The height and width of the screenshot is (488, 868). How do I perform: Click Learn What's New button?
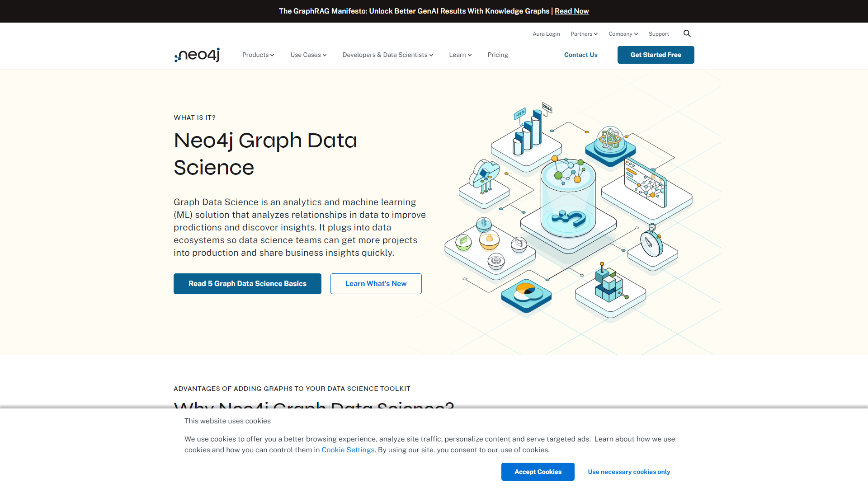[376, 283]
